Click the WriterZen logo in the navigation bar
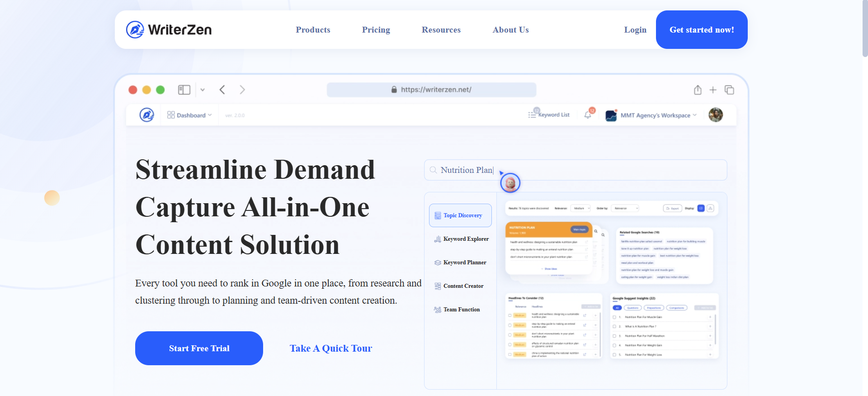 169,30
